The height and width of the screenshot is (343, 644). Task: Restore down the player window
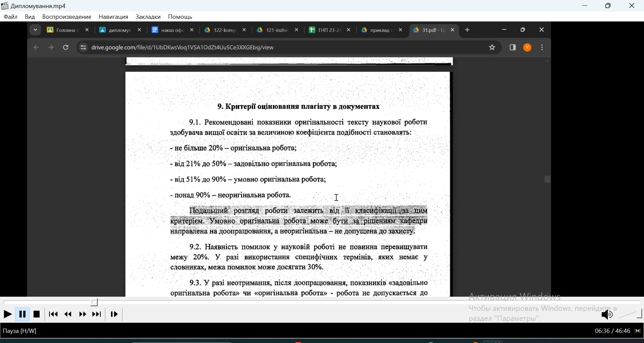tap(608, 6)
